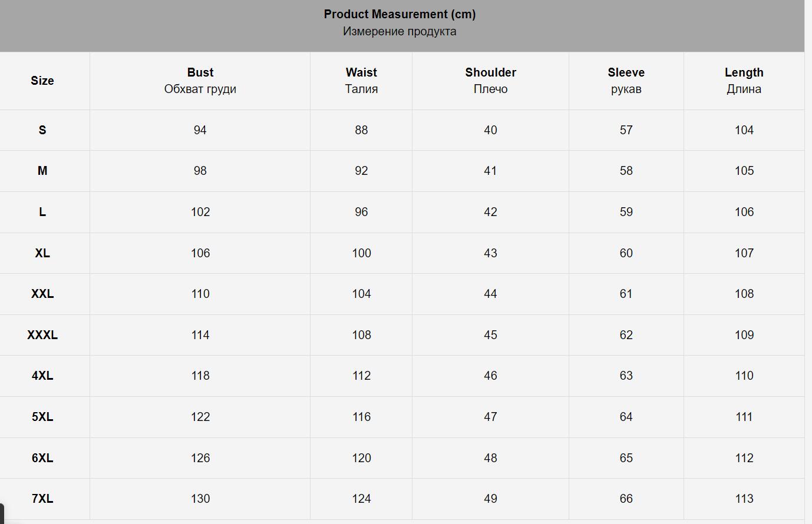Viewport: 812px width, 524px height.
Task: Click the length value 112 for 6XL
Action: pyautogui.click(x=744, y=458)
